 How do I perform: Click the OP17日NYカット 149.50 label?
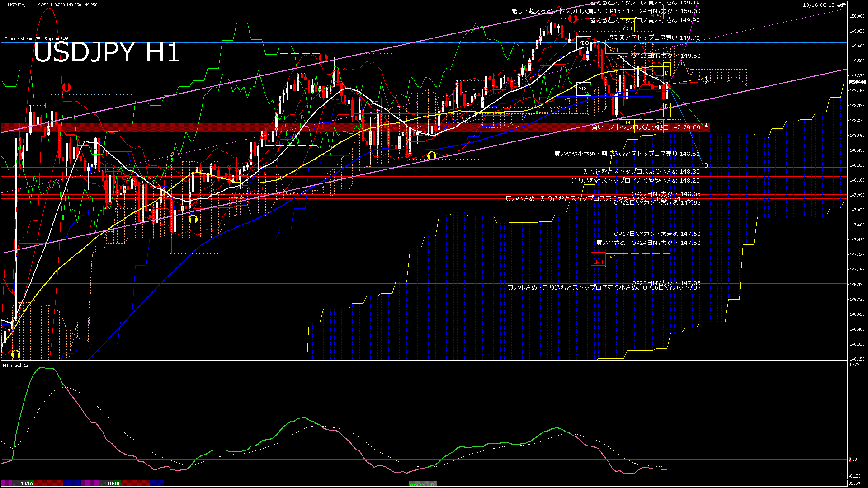666,56
